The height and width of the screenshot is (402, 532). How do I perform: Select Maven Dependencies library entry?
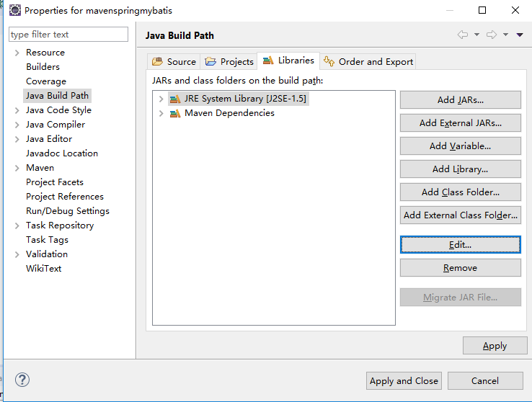pos(229,113)
